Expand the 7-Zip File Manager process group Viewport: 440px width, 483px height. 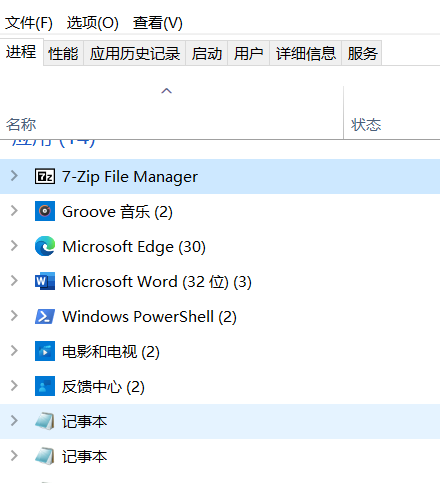point(14,176)
